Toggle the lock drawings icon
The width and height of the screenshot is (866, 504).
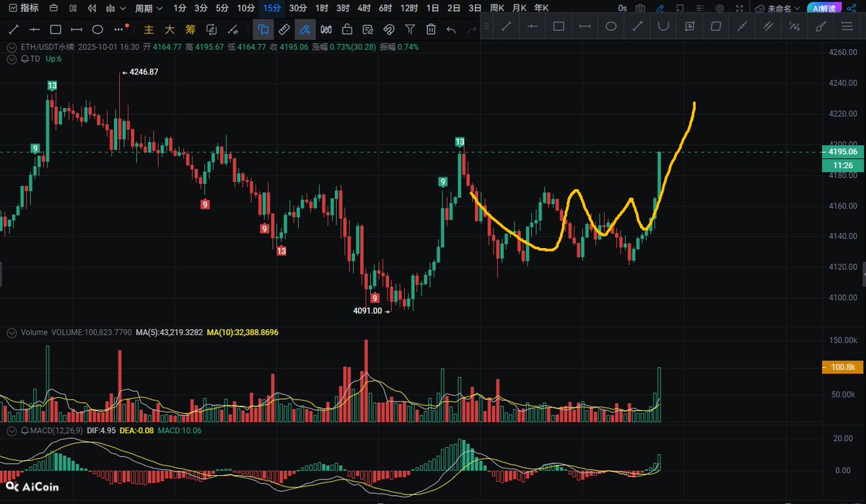(x=346, y=30)
